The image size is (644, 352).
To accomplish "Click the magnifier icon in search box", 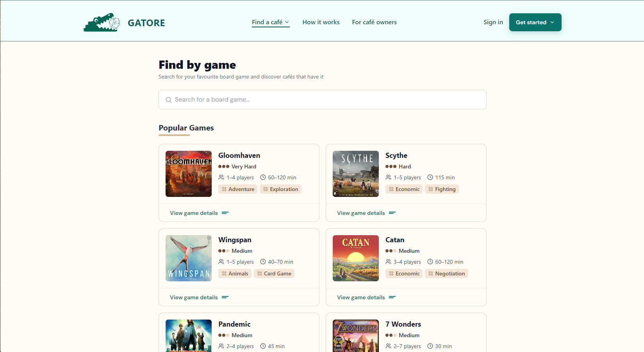I will coord(169,100).
